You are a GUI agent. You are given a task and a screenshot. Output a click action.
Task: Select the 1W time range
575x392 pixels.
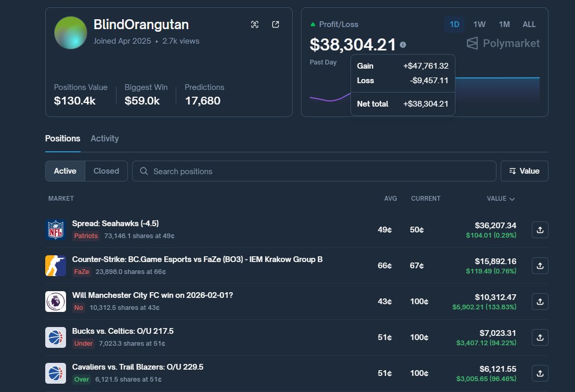point(479,24)
